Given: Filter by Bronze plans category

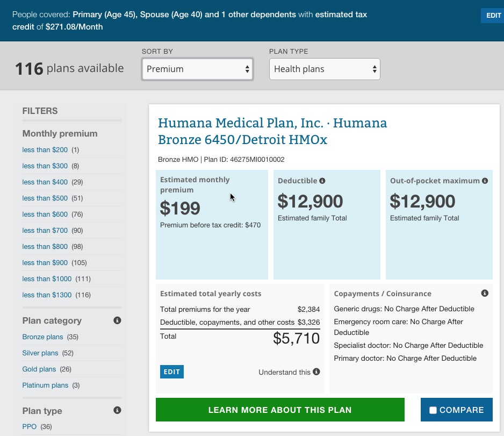Looking at the screenshot, I should [x=42, y=337].
